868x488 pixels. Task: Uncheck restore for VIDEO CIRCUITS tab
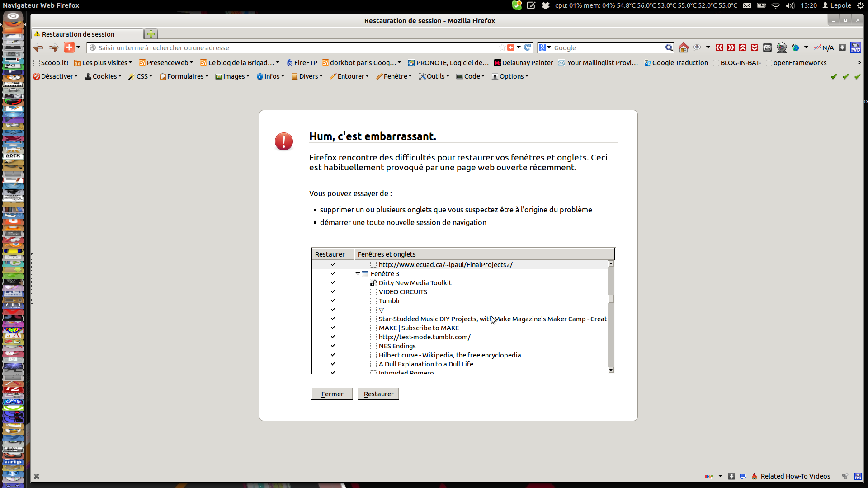[x=333, y=292]
